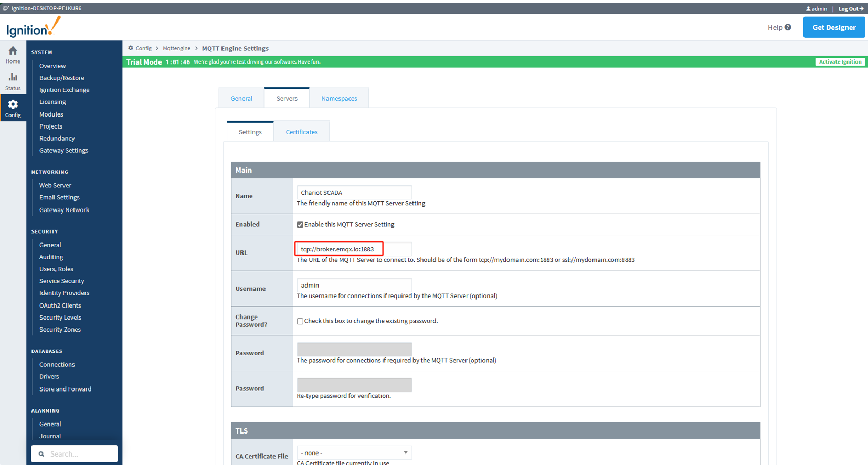The width and height of the screenshot is (868, 465).
Task: Open Overview in the System menu
Action: tap(52, 66)
